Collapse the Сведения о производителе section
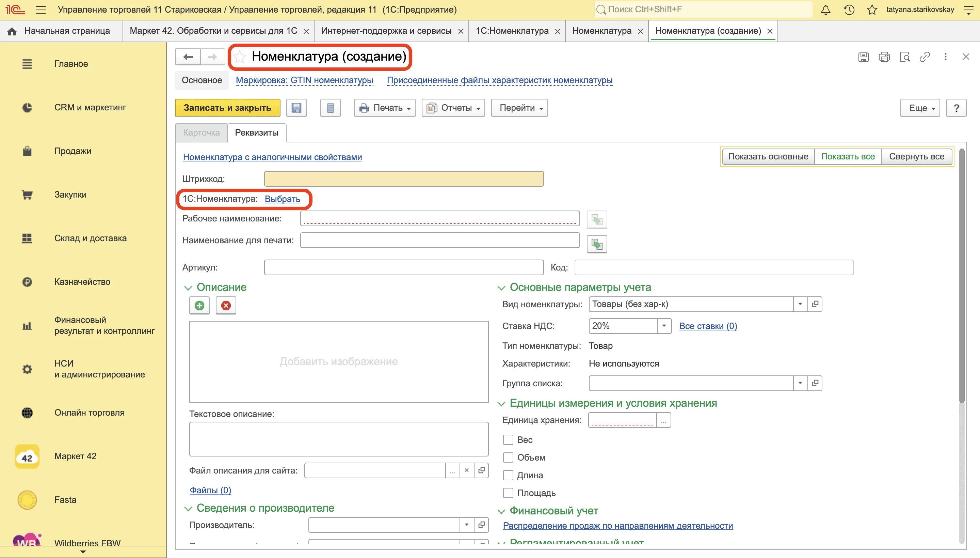This screenshot has height=558, width=980. pyautogui.click(x=188, y=509)
